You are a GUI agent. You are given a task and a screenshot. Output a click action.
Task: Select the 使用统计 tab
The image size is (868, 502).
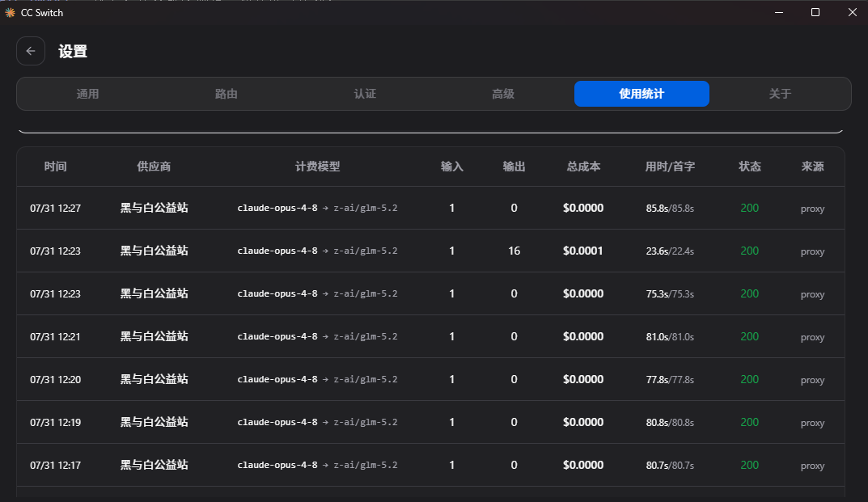(641, 94)
